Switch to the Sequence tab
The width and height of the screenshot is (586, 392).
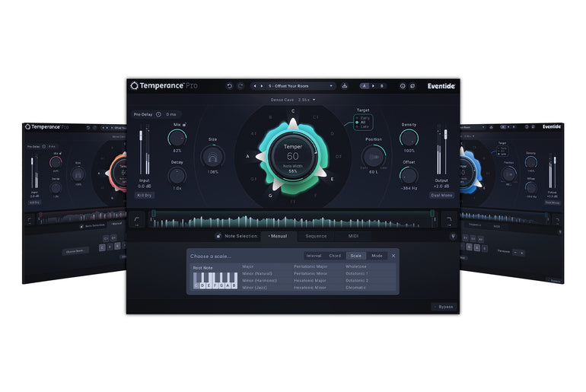[317, 237]
